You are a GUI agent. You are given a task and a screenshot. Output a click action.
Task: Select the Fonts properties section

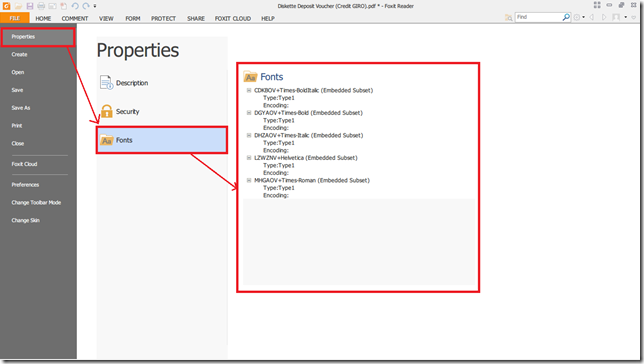click(162, 140)
